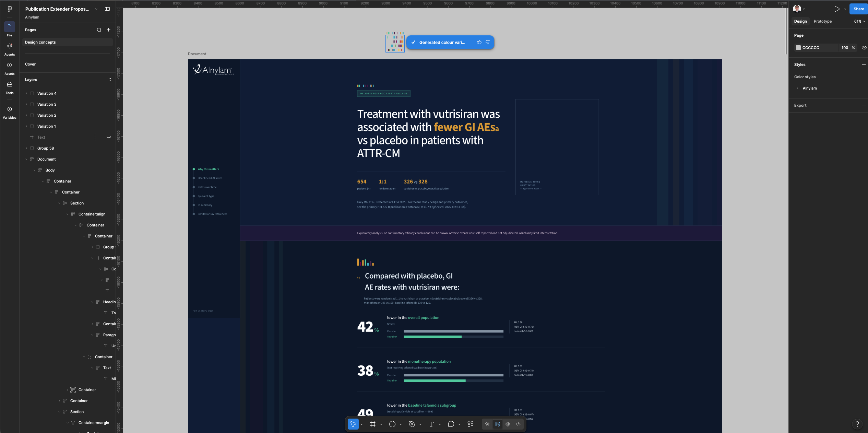Show the hidden Text layer
This screenshot has width=868, height=433.
[109, 137]
